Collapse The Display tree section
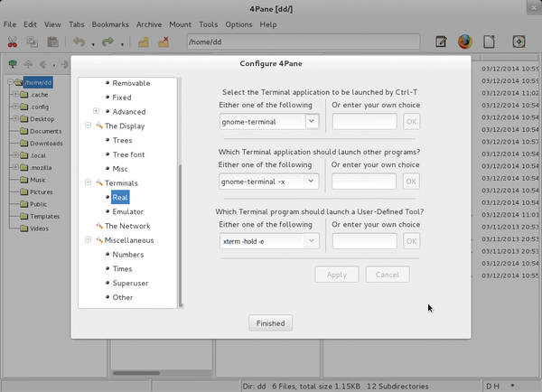 click(x=89, y=126)
